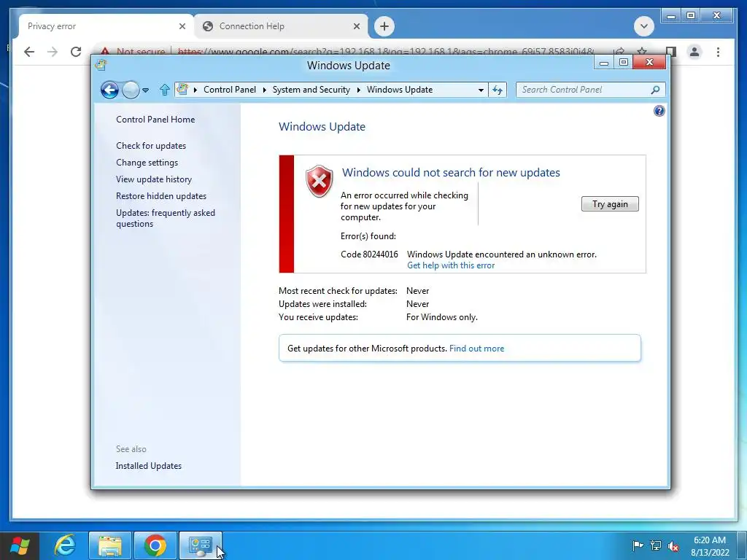Image resolution: width=747 pixels, height=560 pixels.
Task: Open Control Panel Home
Action: click(155, 120)
